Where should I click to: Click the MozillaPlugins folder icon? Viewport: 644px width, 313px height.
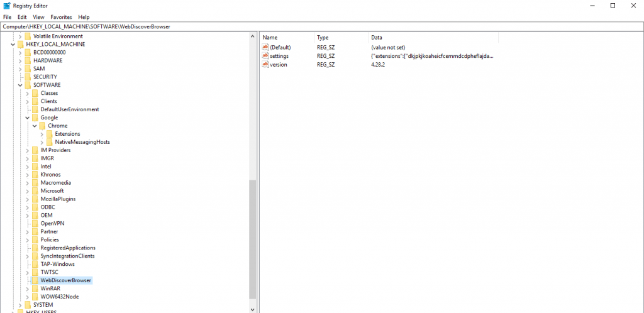(x=35, y=199)
